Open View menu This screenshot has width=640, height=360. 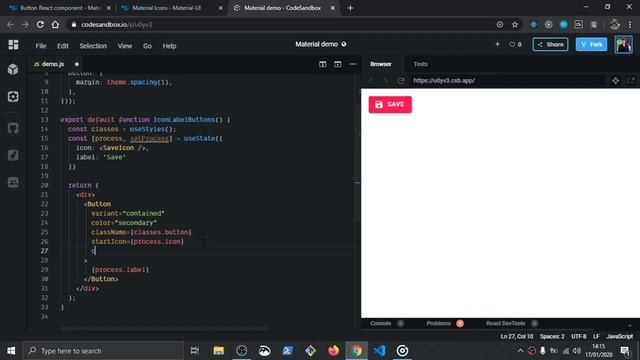(x=125, y=46)
